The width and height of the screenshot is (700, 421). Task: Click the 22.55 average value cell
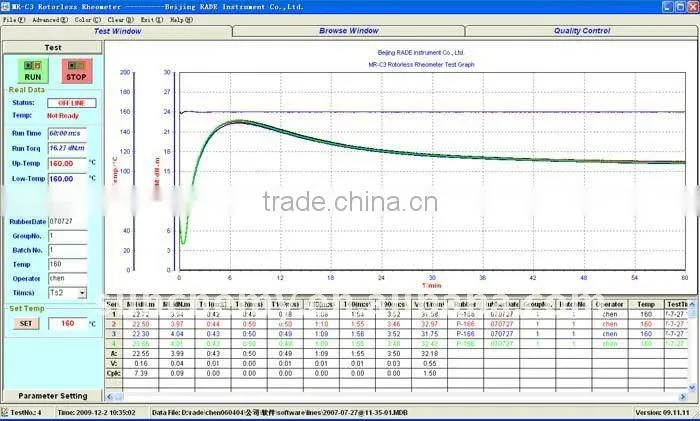tap(141, 354)
